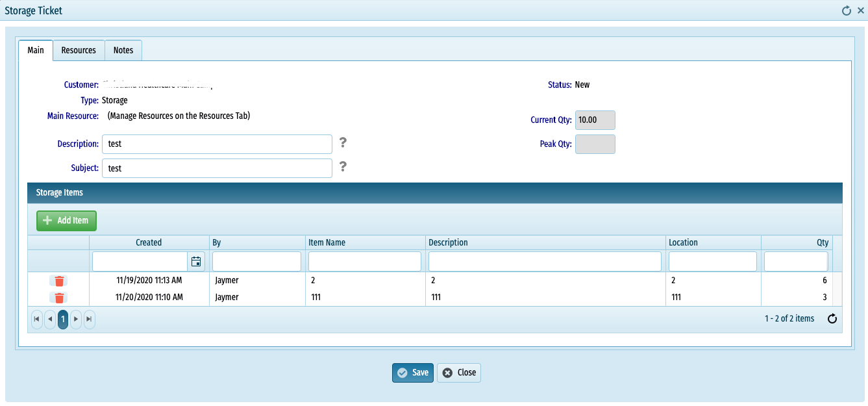Delete the storage item named 111

[59, 298]
